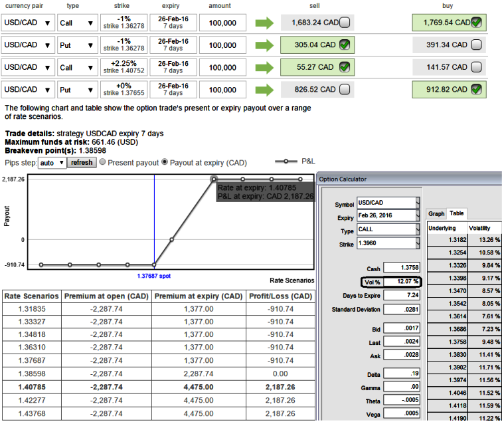504x422 pixels.
Task: Uncheck the buy 1,769.54 CAD checkbox
Action: point(476,23)
